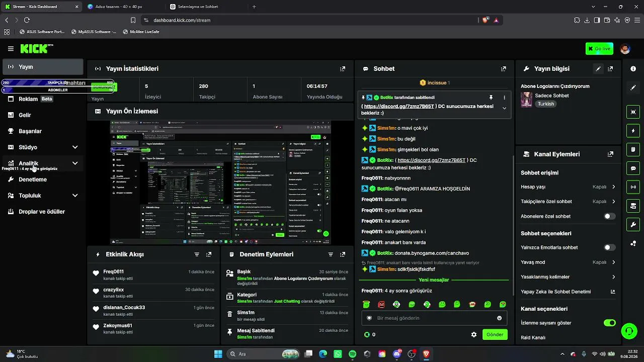Open the emoji picker in message box
644x362 pixels.
(499, 318)
